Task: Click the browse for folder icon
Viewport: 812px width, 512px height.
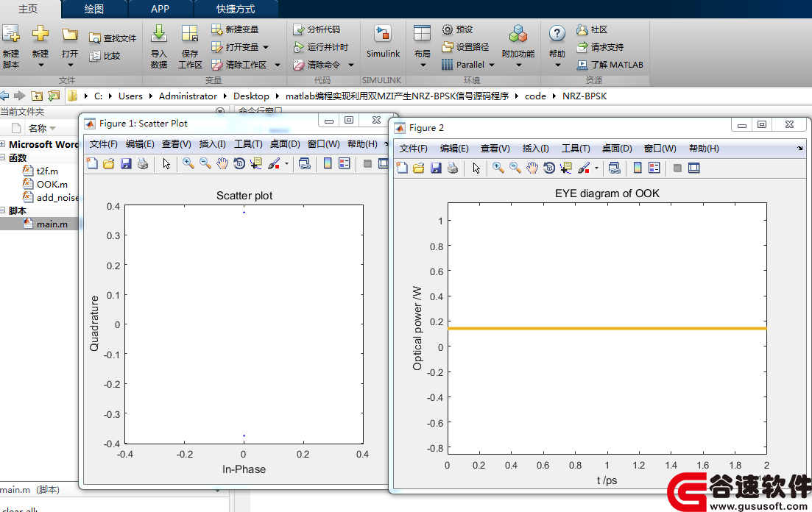Action: 54,96
